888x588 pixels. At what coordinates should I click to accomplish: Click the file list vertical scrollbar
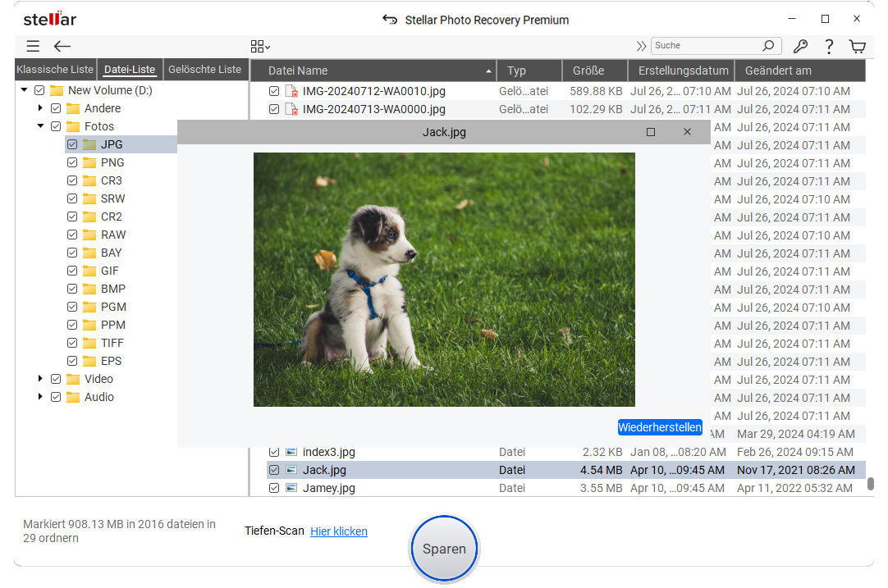coord(870,484)
